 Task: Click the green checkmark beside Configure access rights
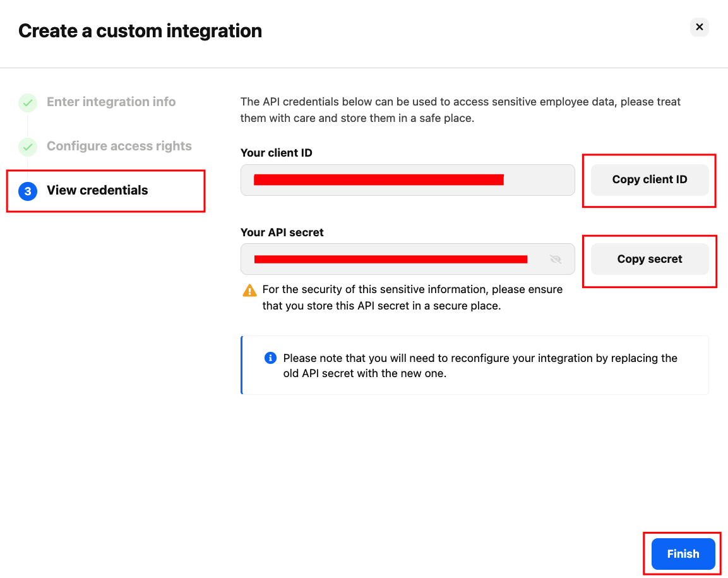28,146
